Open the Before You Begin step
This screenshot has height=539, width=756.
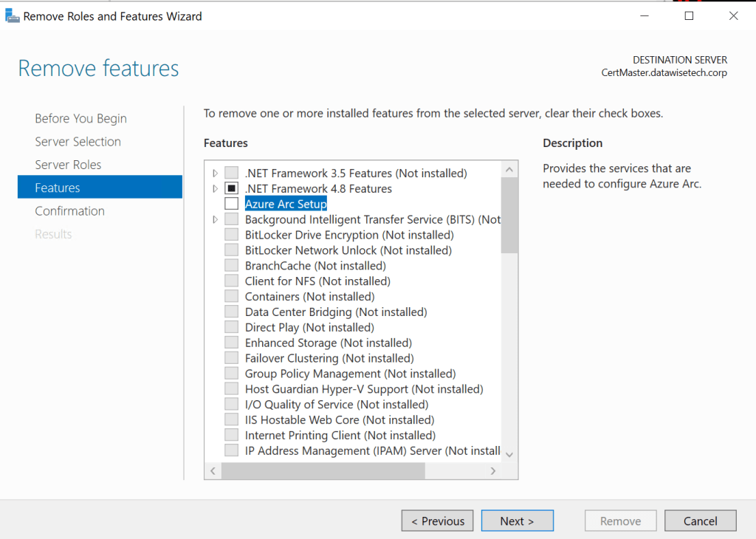pyautogui.click(x=81, y=119)
